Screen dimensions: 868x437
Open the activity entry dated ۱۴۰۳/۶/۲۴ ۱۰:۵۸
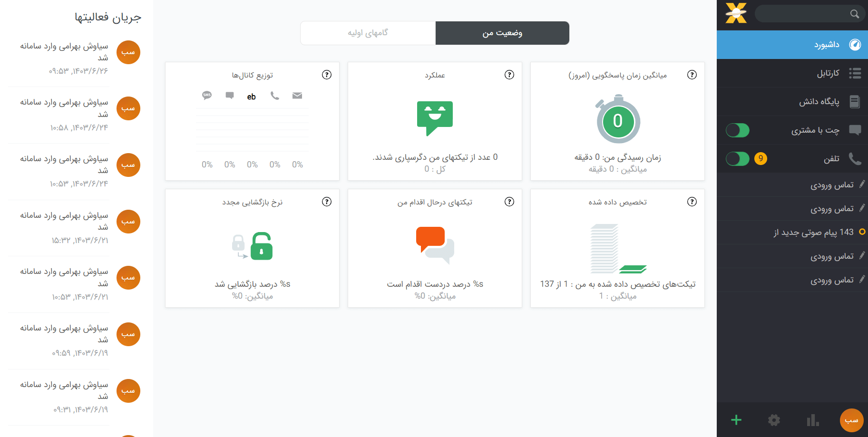pyautogui.click(x=64, y=115)
